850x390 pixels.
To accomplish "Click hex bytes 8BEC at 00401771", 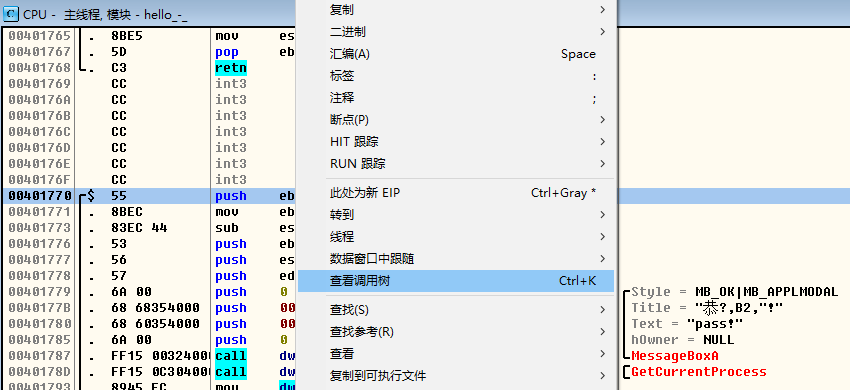I will pyautogui.click(x=127, y=212).
